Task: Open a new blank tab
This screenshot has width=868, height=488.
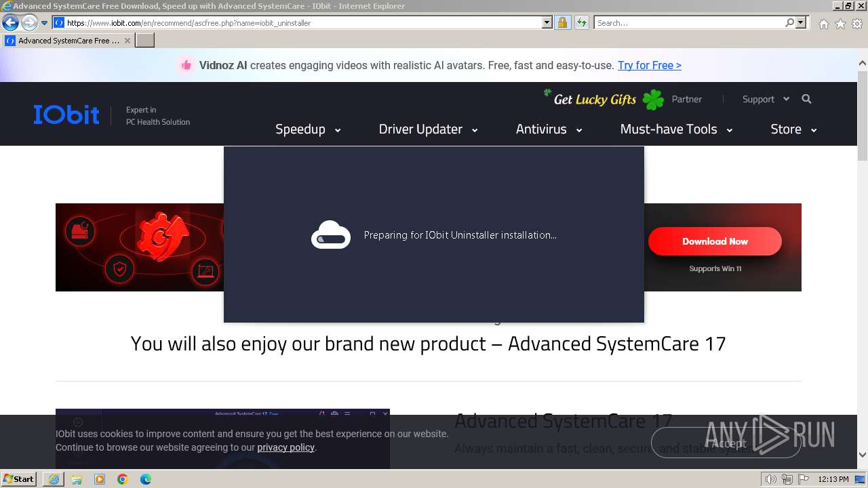Action: pos(145,41)
